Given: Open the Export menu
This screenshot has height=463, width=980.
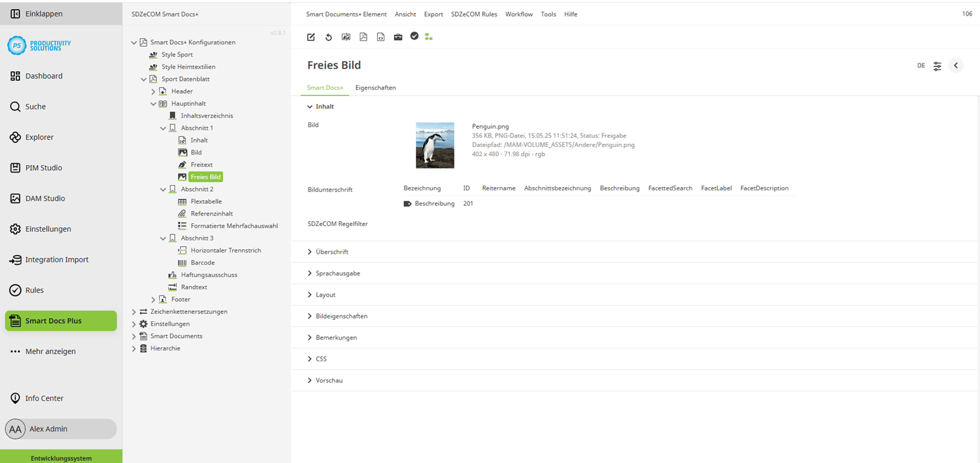Looking at the screenshot, I should pos(433,14).
